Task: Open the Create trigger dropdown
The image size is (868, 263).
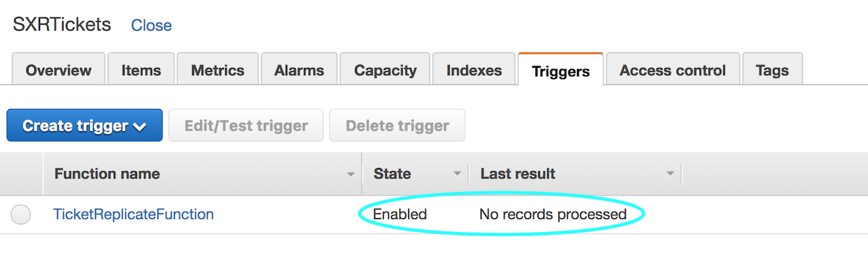Action: 85,125
